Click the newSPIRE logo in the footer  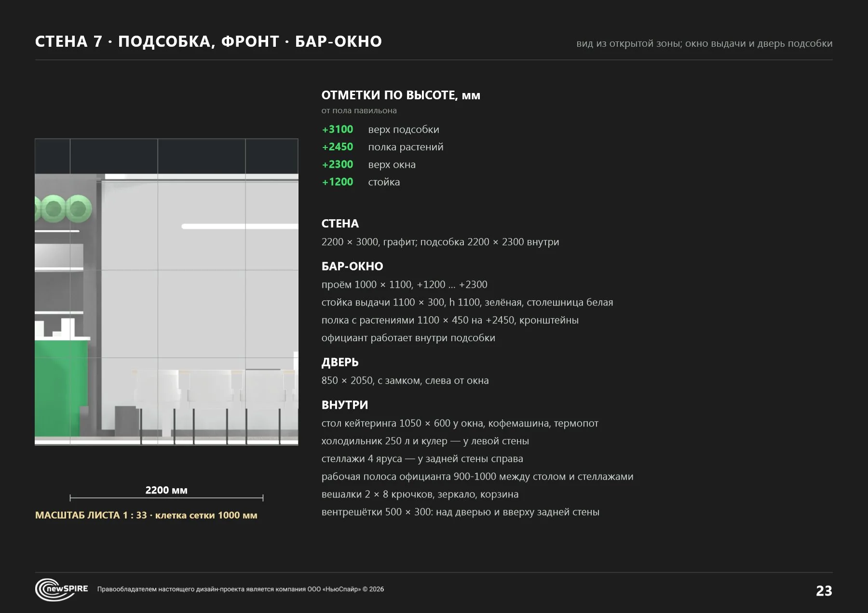[62, 589]
